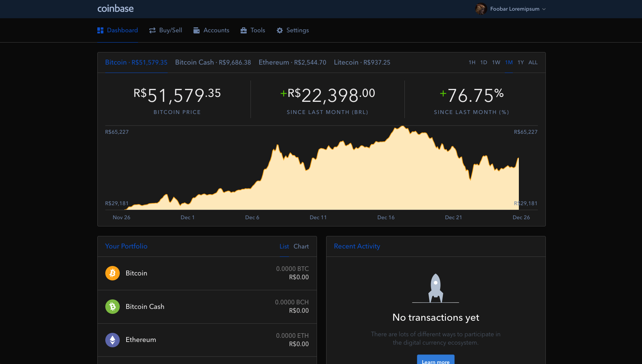Switch the chart to 1H timeframe

coord(472,62)
